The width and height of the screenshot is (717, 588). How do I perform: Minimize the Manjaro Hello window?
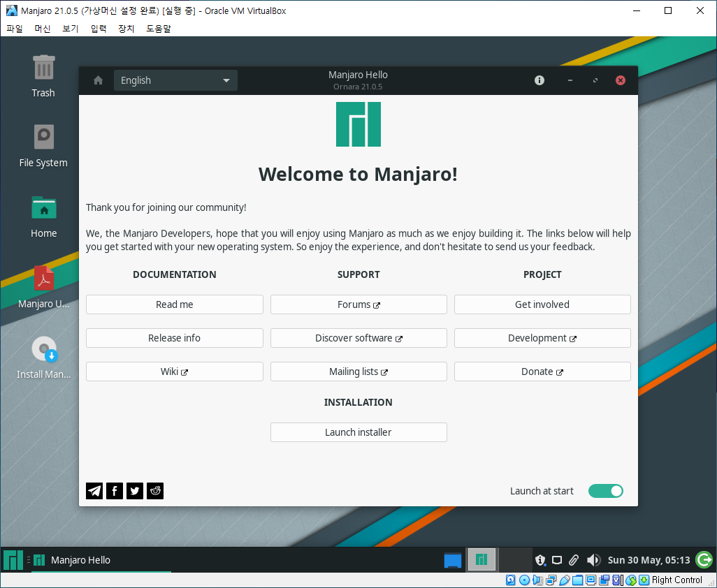point(570,80)
